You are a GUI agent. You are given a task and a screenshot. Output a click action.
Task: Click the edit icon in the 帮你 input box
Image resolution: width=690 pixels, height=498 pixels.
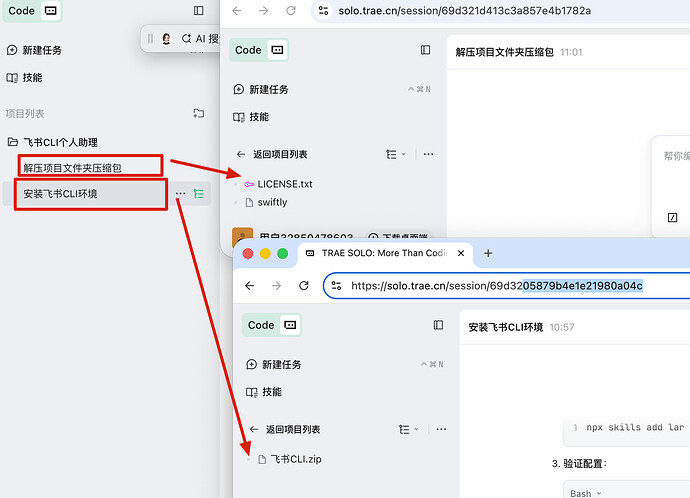pos(672,217)
